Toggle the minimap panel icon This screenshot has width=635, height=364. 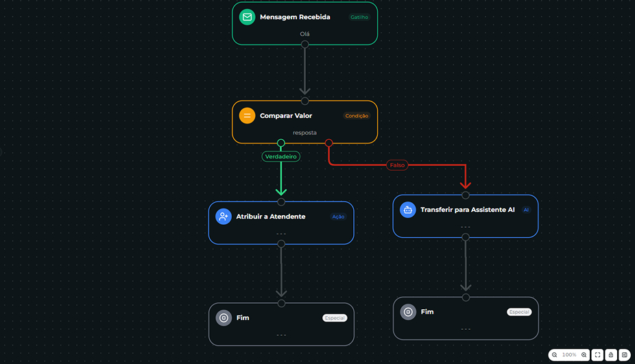(x=625, y=354)
